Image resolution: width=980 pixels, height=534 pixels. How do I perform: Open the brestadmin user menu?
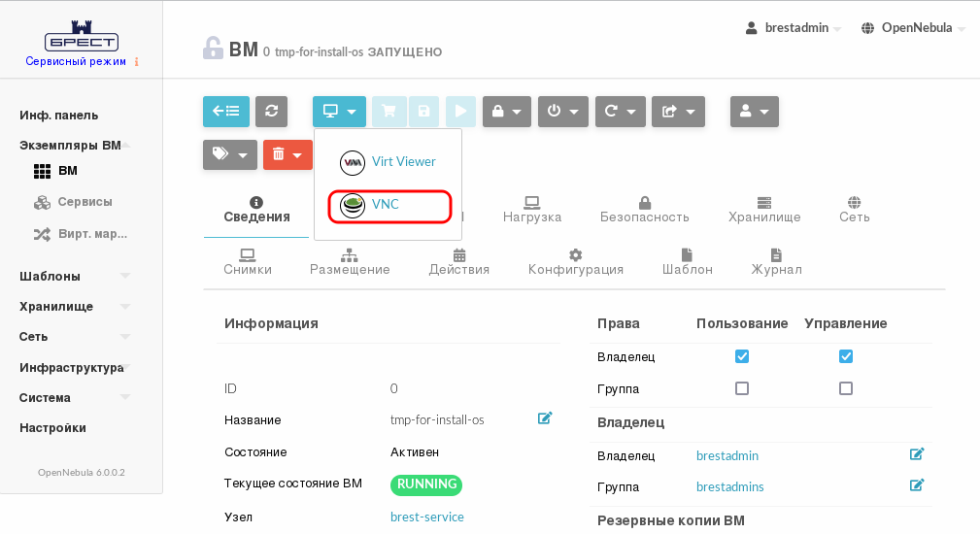794,28
